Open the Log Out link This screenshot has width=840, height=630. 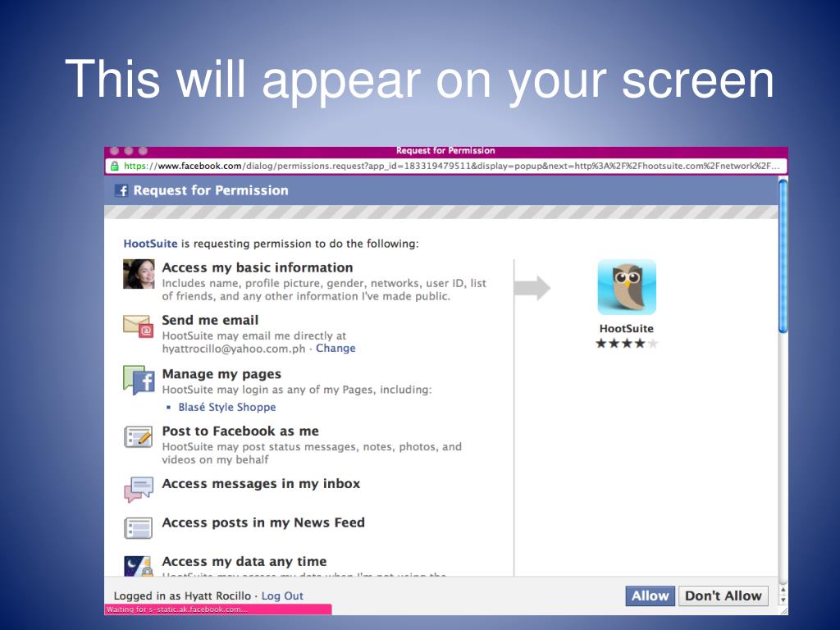coord(282,596)
